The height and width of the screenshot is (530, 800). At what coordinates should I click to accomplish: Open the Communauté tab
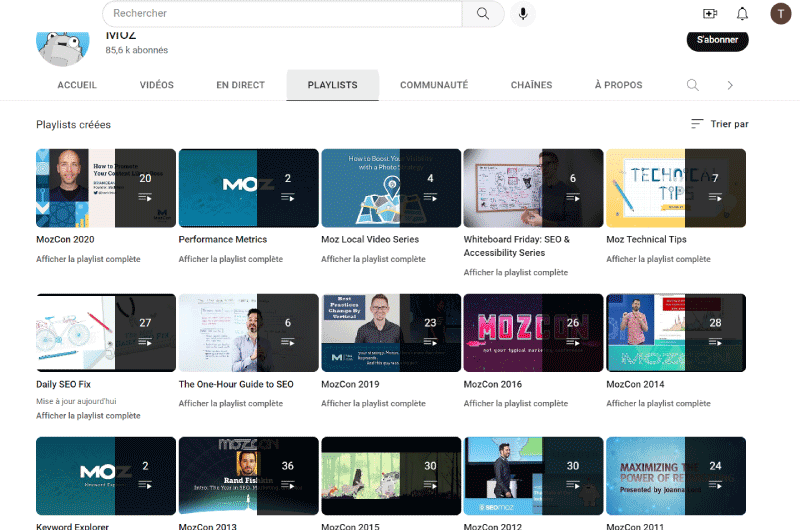(x=434, y=85)
